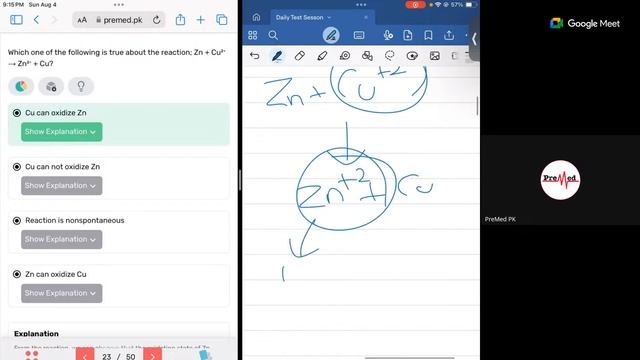Switch to keyboard text mode
This screenshot has height=360, width=640.
point(359,36)
